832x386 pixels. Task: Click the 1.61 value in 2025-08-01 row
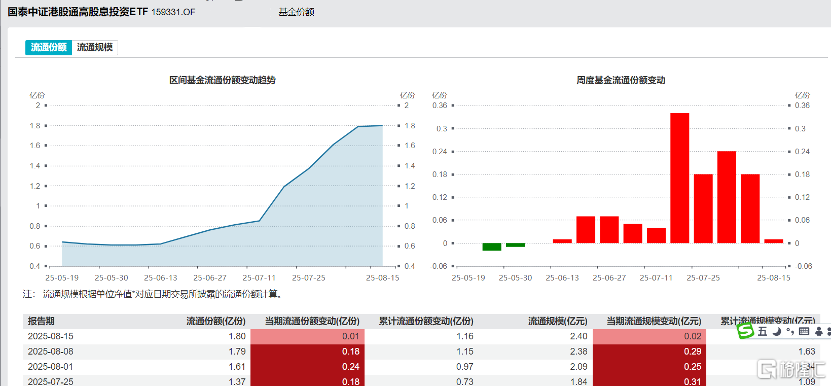click(x=237, y=367)
